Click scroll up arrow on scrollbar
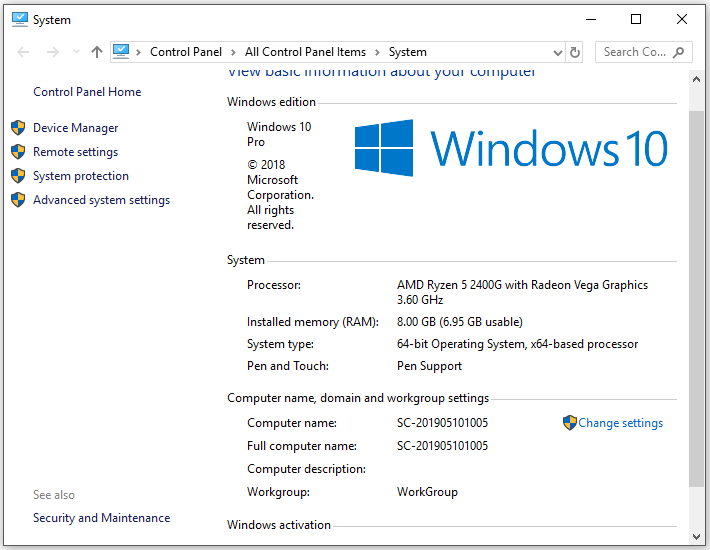The height and width of the screenshot is (550, 710). [696, 79]
